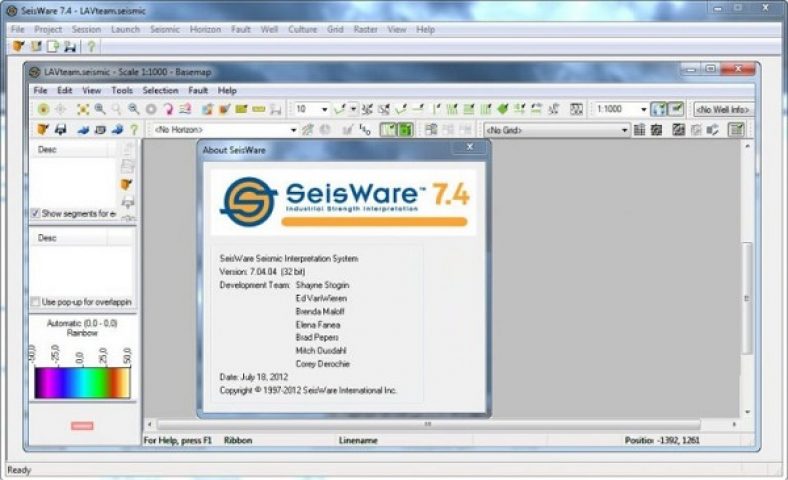788x480 pixels.
Task: Click the zoom in magnifier icon
Action: click(x=100, y=109)
